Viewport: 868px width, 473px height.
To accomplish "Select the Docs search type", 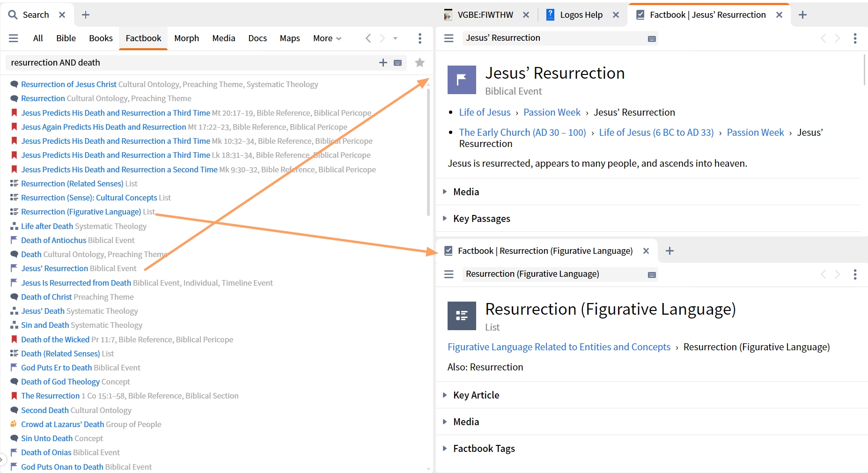I will click(x=257, y=38).
